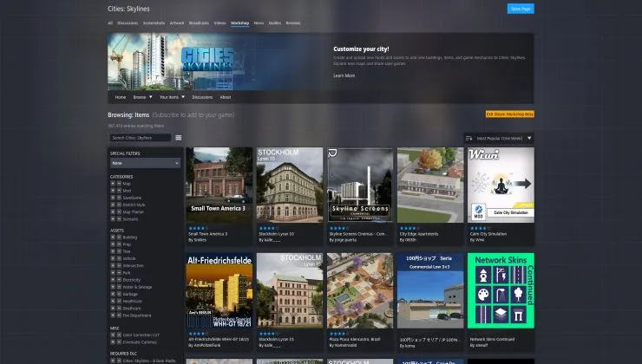Click the collection badge on Skyline Screens
Screen dimensions: 642x364
[x=332, y=153]
